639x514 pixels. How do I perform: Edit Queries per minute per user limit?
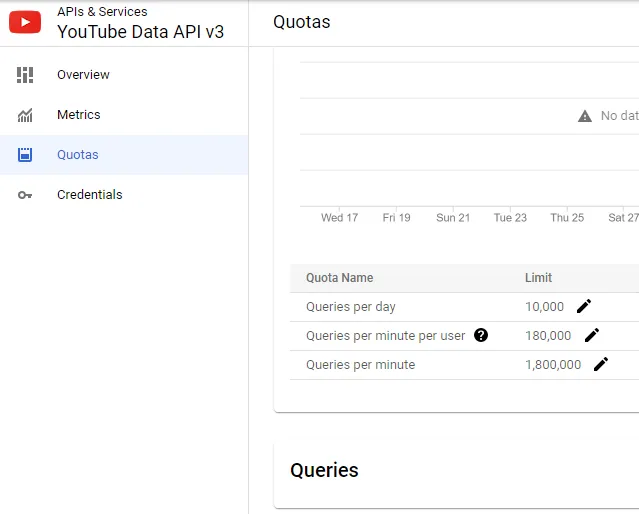click(592, 335)
